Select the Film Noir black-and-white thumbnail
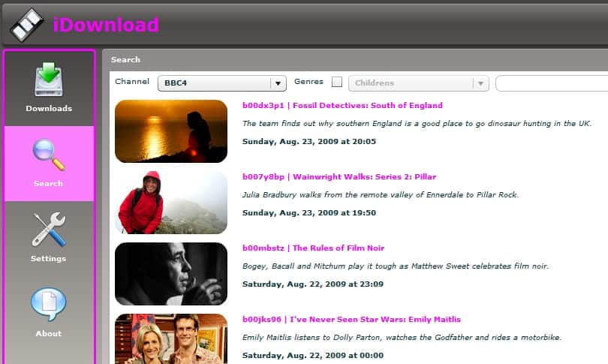The image size is (608, 364). pyautogui.click(x=171, y=274)
